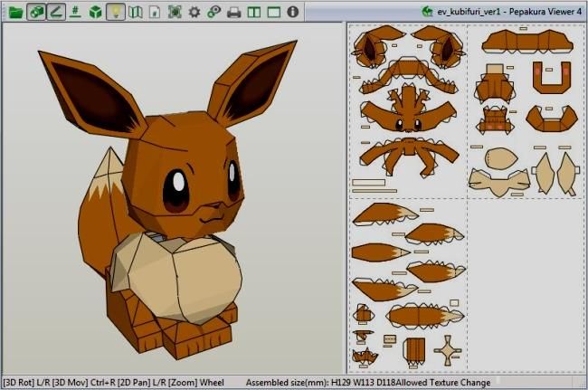Image resolution: width=588 pixels, height=390 pixels.
Task: Toggle the edge ID number sign button
Action: 75,12
